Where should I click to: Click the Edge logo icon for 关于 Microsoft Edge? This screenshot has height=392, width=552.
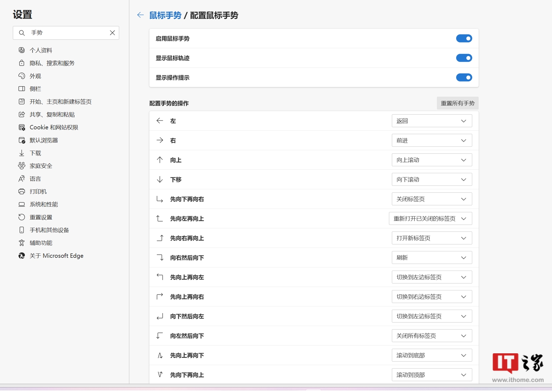coord(22,256)
